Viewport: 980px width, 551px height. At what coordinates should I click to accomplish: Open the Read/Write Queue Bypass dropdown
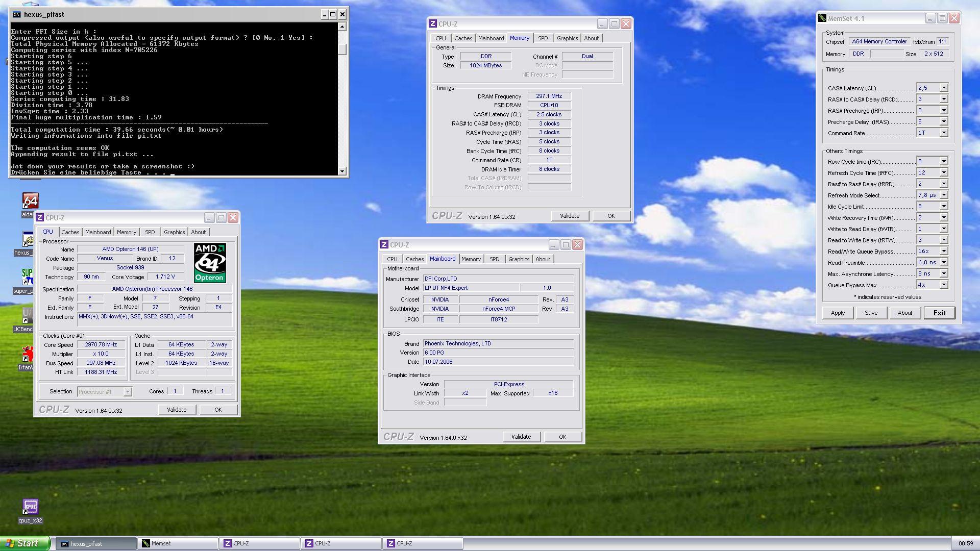[944, 251]
